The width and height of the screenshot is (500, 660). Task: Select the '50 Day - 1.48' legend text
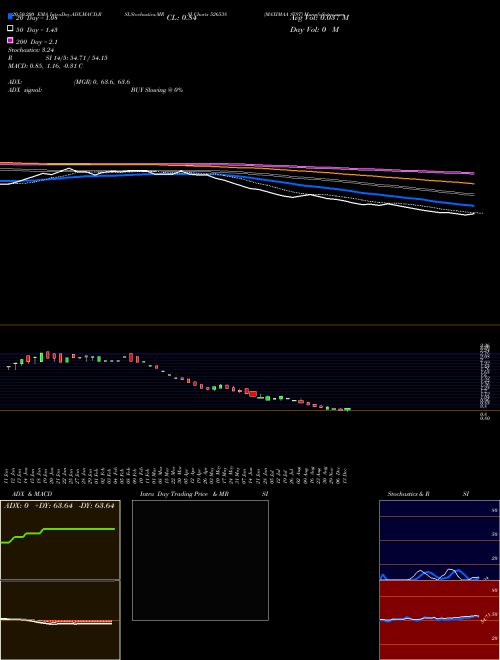click(x=37, y=30)
